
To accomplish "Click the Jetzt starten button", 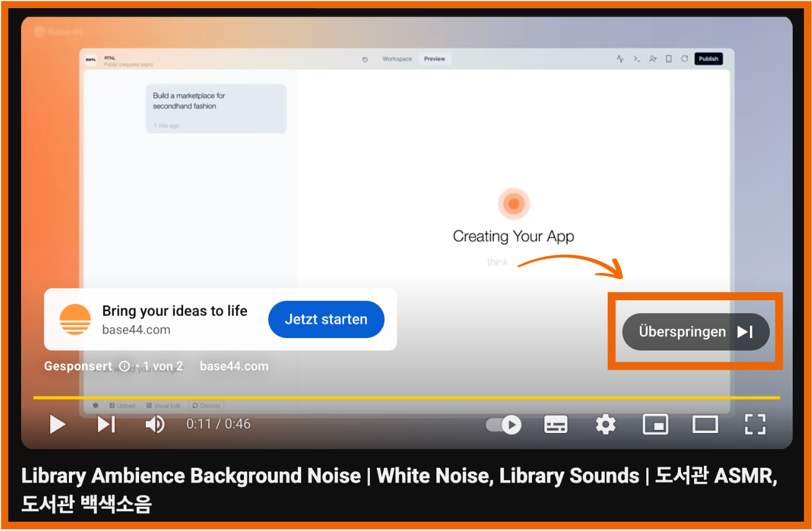I will [326, 319].
